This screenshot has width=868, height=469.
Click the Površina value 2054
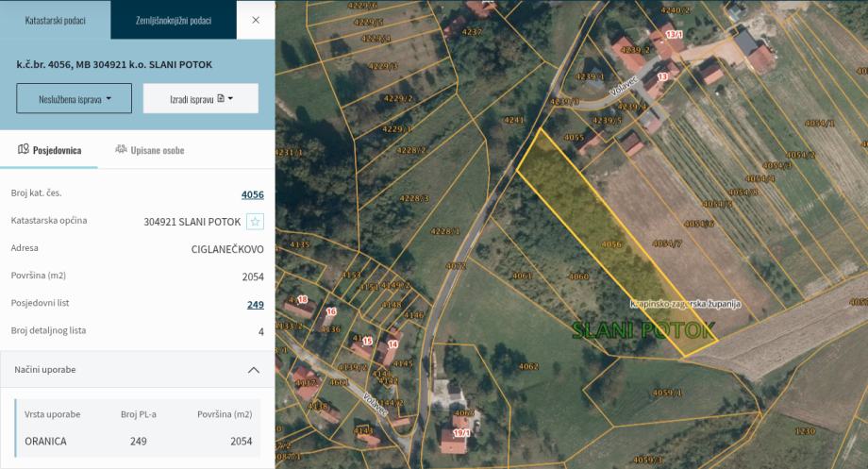253,276
